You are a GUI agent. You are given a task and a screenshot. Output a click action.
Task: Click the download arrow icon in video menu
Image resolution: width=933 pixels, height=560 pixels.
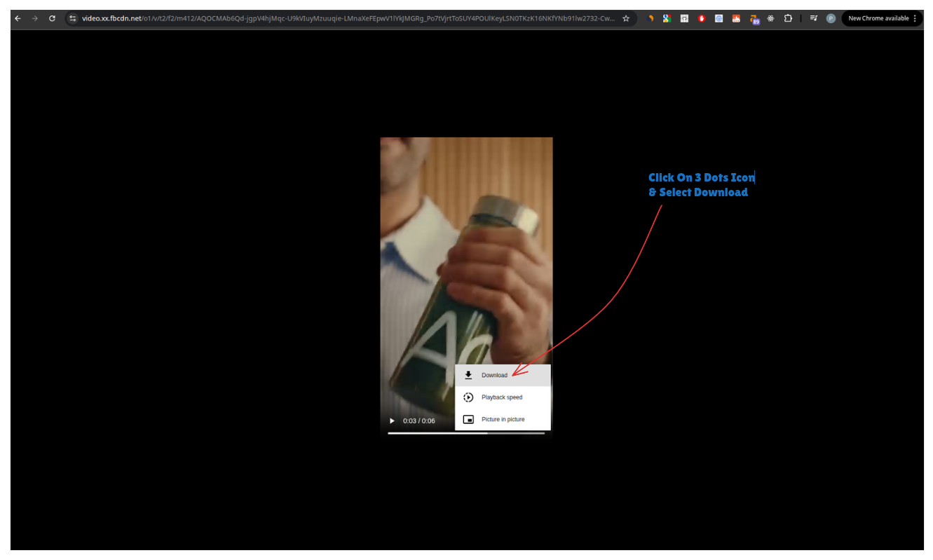(x=468, y=375)
